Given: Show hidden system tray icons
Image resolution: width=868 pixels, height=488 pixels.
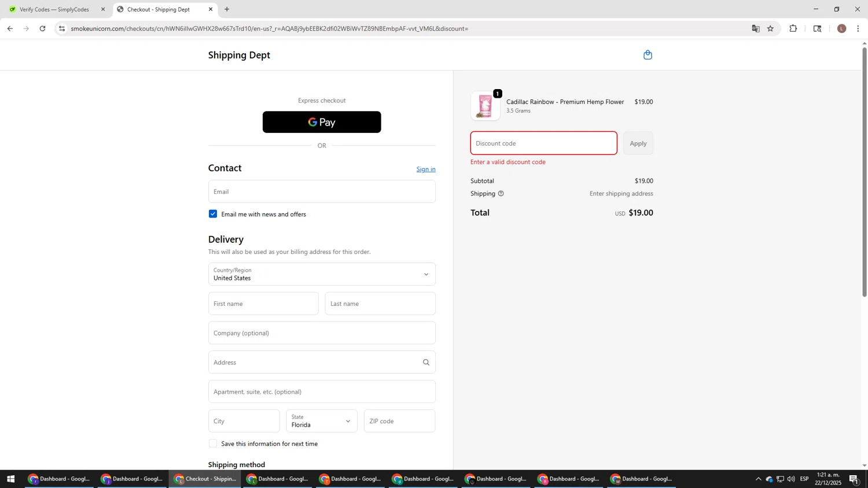Looking at the screenshot, I should 758,479.
